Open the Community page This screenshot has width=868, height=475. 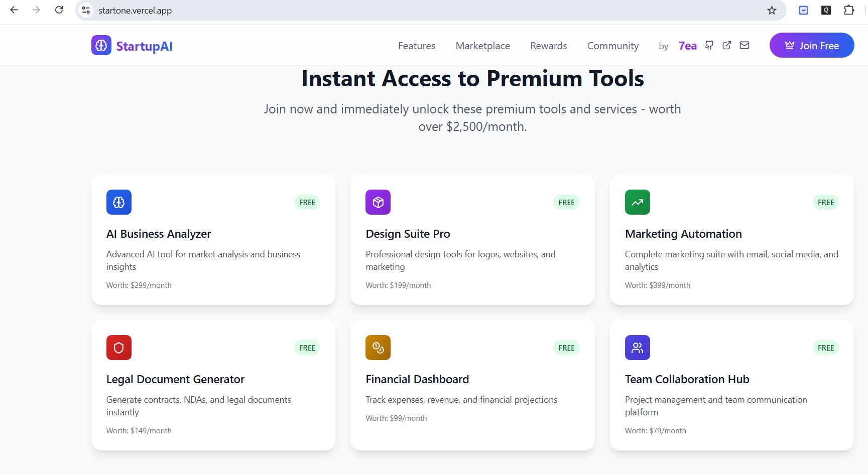[612, 46]
